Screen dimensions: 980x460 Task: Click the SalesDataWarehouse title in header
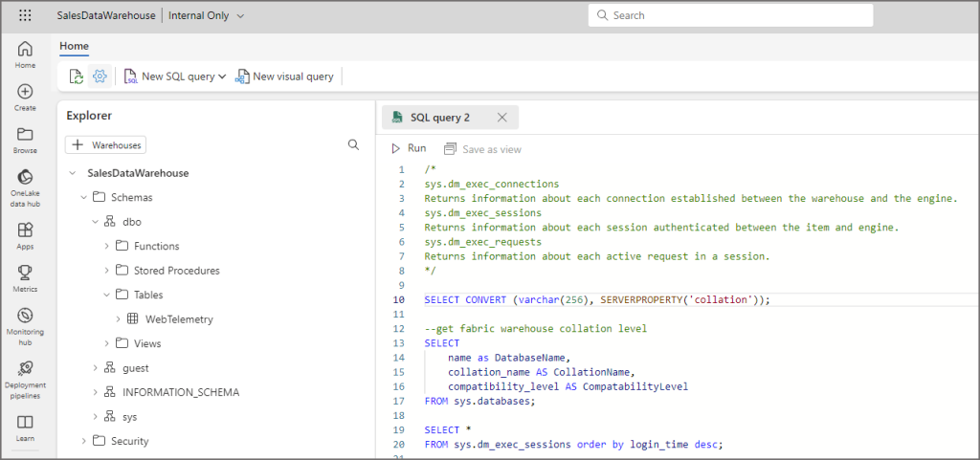click(106, 15)
